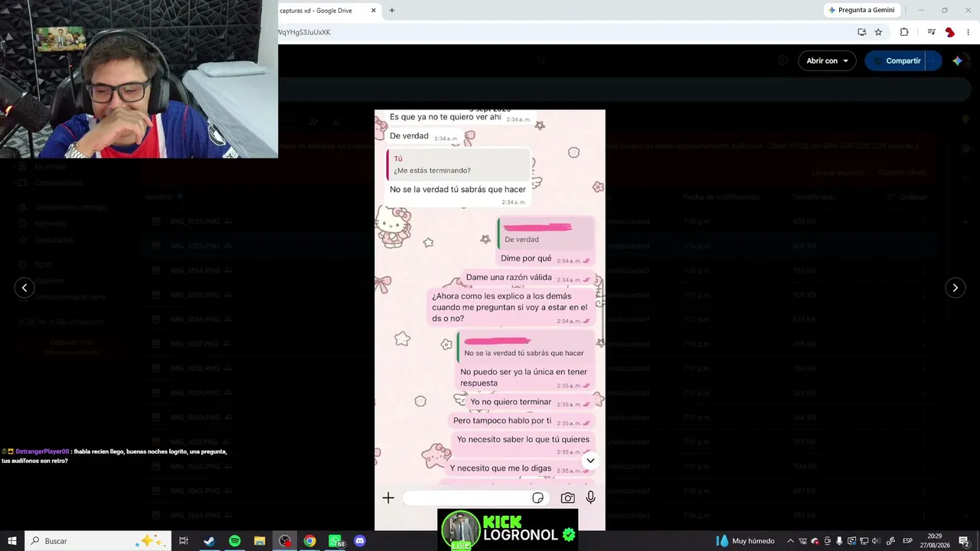Open the clock showing 20:29

(935, 541)
